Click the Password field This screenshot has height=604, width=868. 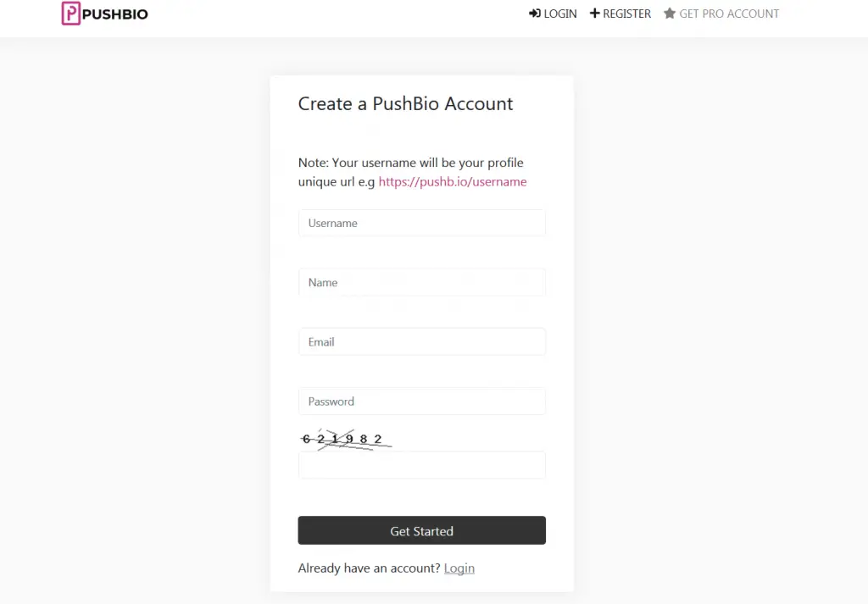(421, 401)
